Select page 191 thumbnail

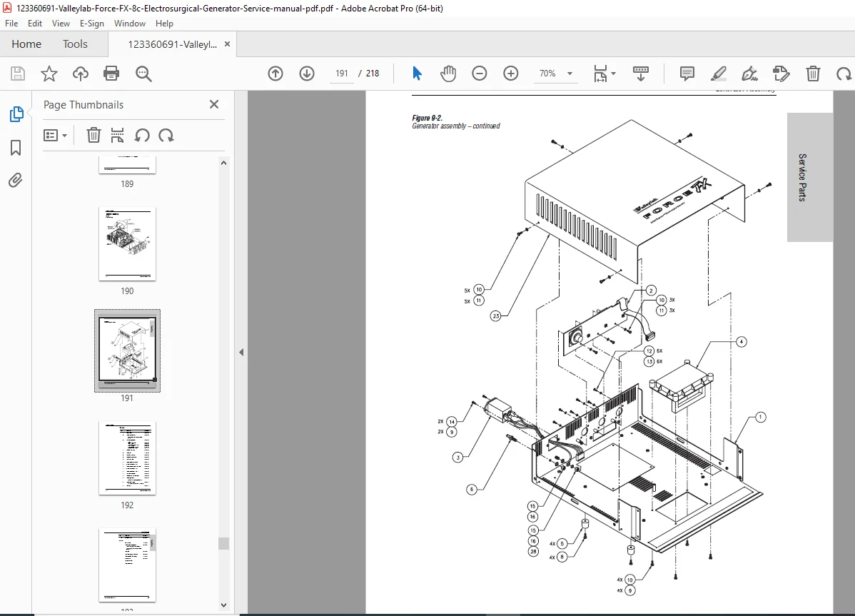[x=127, y=349]
